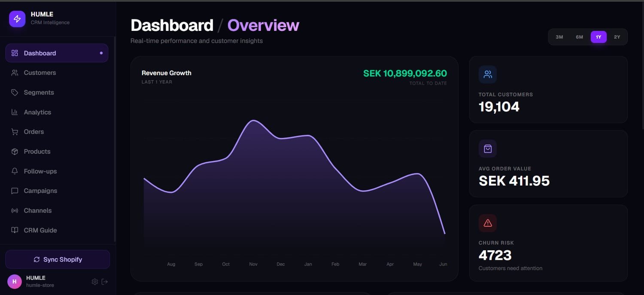Open settings via the gear icon
This screenshot has width=644, height=295.
[95, 282]
